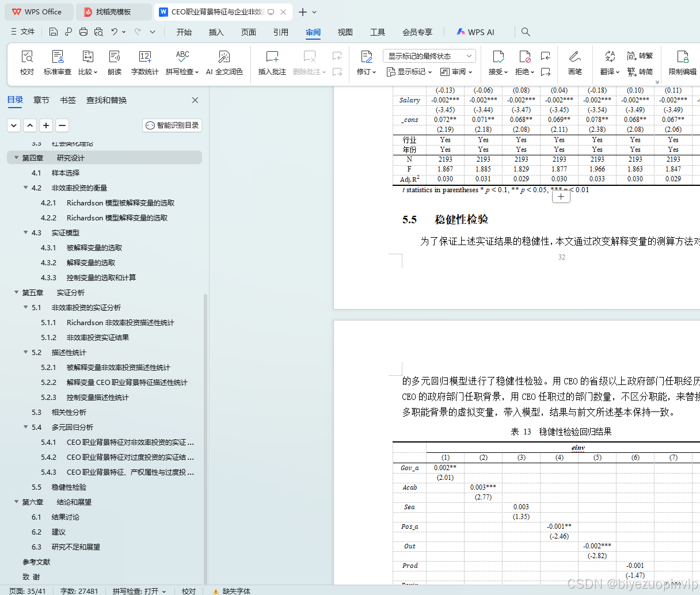Open the 找稻壳模板 window tab
The image size is (700, 595).
114,12
